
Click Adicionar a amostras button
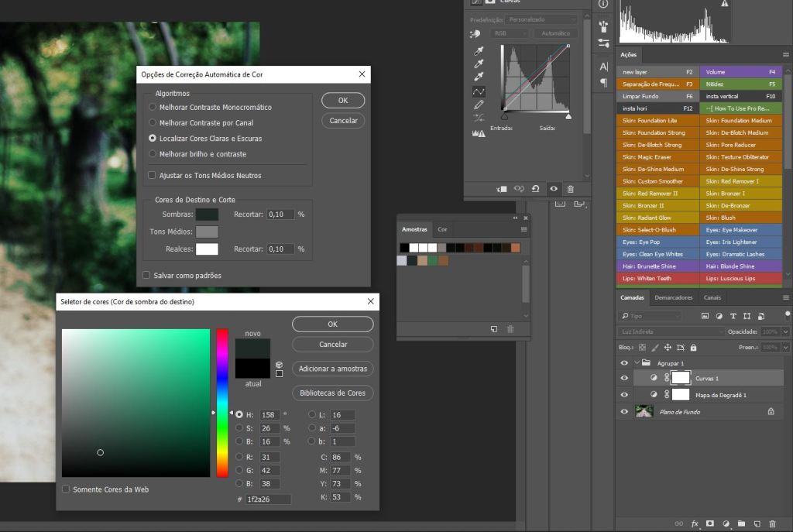(x=332, y=369)
